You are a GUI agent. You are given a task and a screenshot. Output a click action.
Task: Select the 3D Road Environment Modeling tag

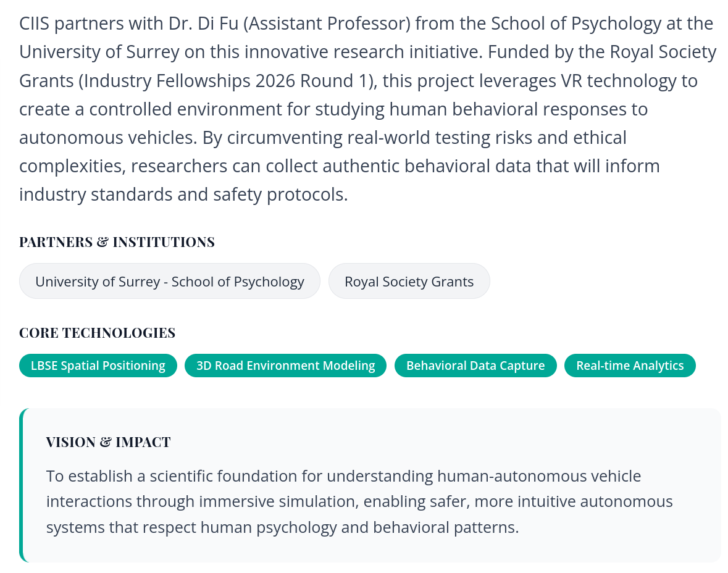coord(285,366)
